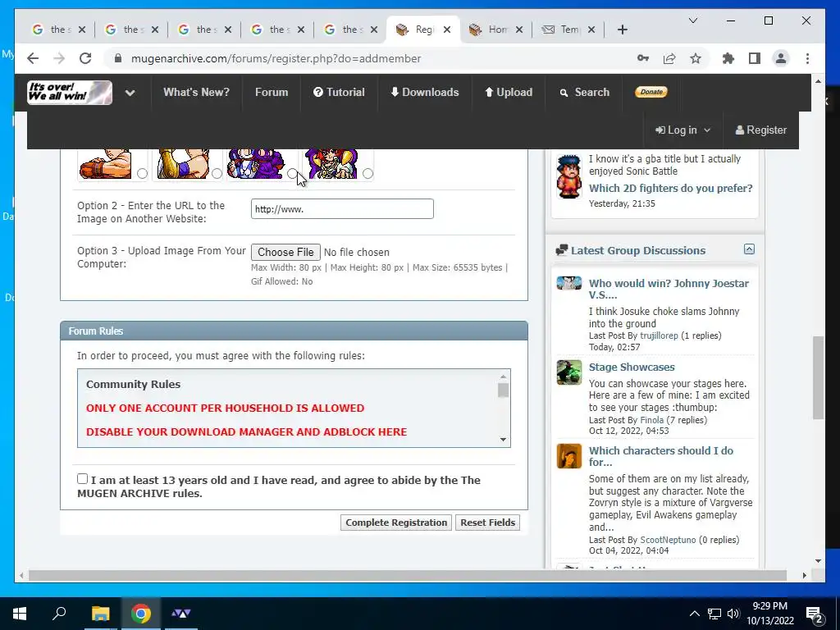Click the avatar URL input field

[342, 209]
